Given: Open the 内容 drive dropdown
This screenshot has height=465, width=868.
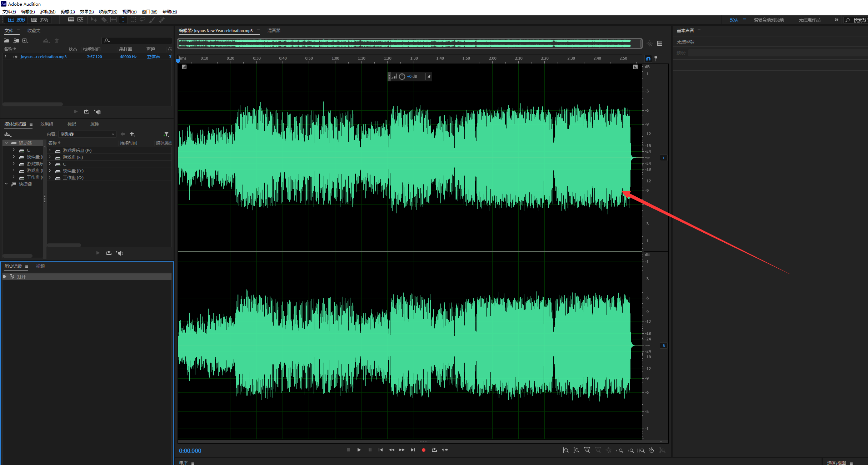Looking at the screenshot, I should tap(88, 134).
